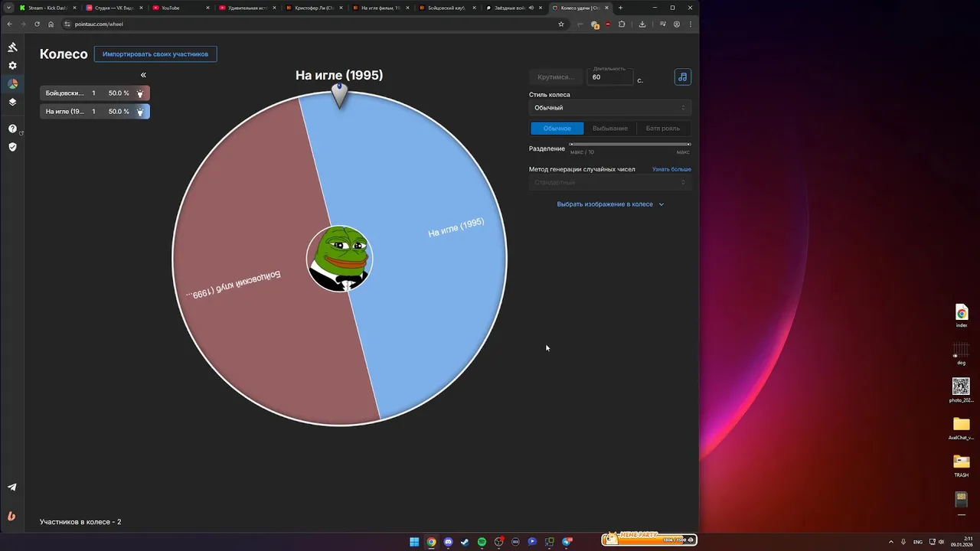Image resolution: width=980 pixels, height=551 pixels.
Task: Click the Pepe frog wheel center image
Action: [339, 259]
